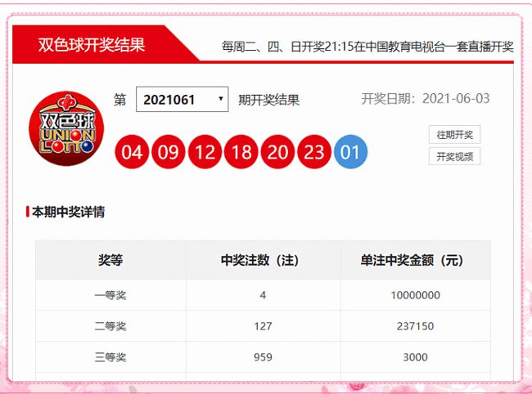Click the 三等奖 row label
The width and height of the screenshot is (532, 394).
pos(110,357)
